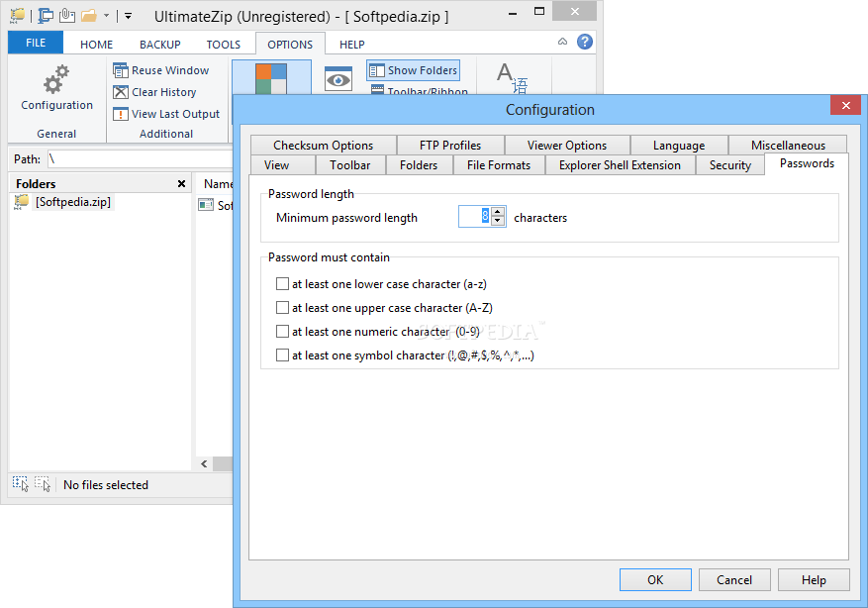
Task: Click the minimum password length field
Action: [475, 217]
